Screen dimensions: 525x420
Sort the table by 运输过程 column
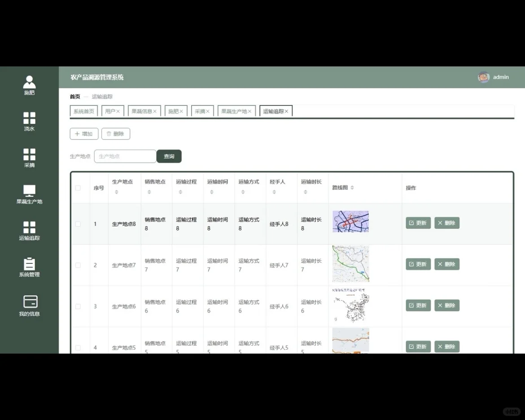pyautogui.click(x=180, y=192)
